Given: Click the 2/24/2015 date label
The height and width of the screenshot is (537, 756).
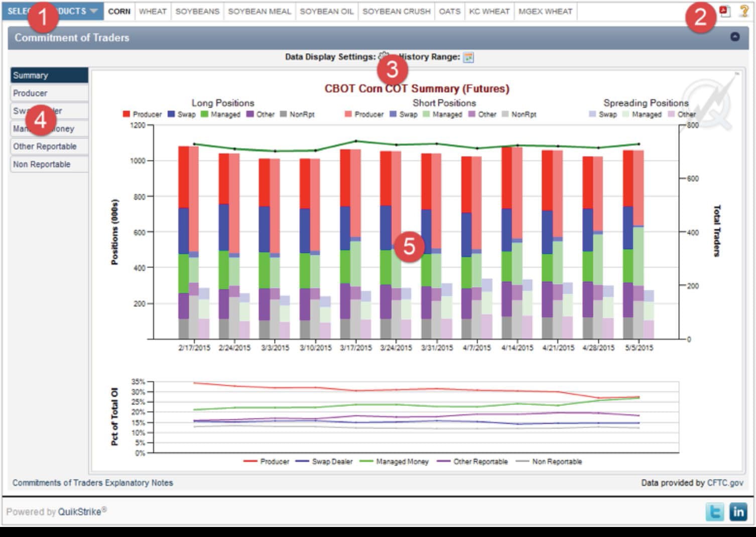Looking at the screenshot, I should (234, 348).
